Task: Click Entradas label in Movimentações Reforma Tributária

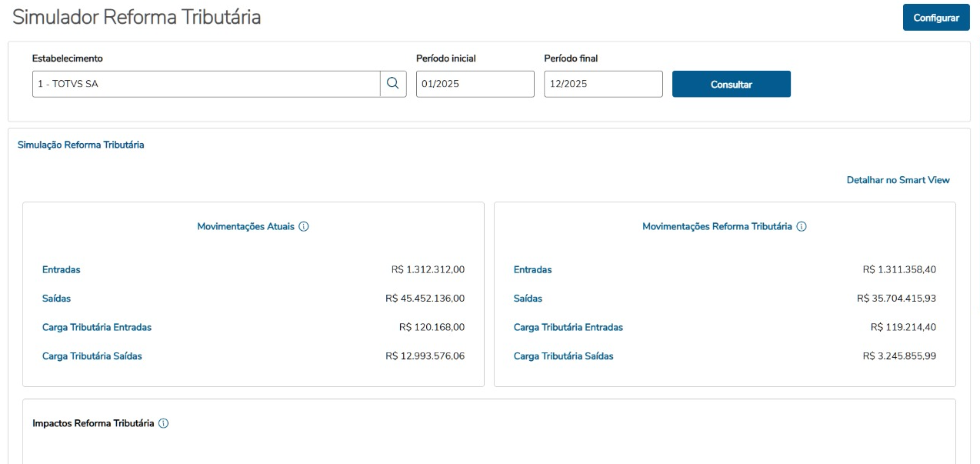Action: [x=533, y=270]
